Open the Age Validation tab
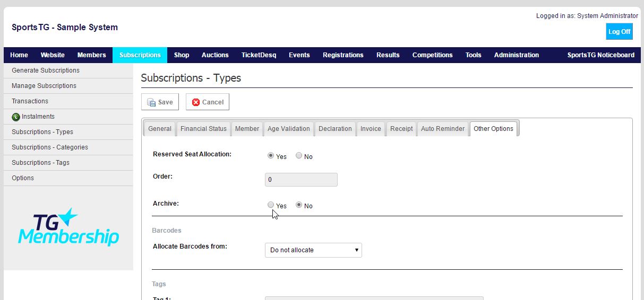 [x=288, y=129]
